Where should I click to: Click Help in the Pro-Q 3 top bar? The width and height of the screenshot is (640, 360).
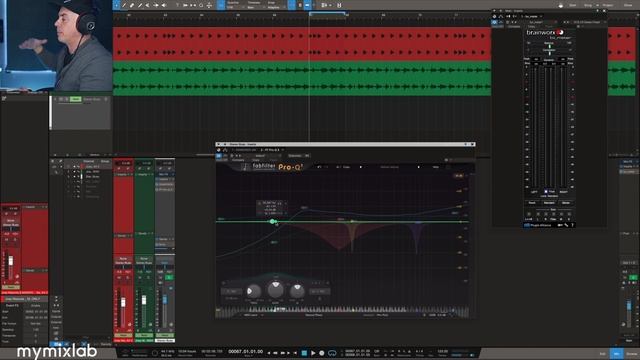[436, 167]
